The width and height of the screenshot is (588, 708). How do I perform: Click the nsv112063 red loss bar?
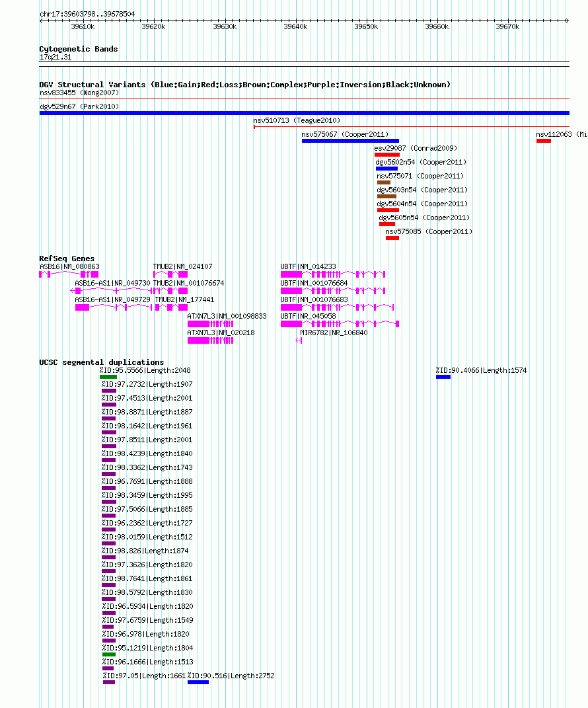tap(543, 141)
